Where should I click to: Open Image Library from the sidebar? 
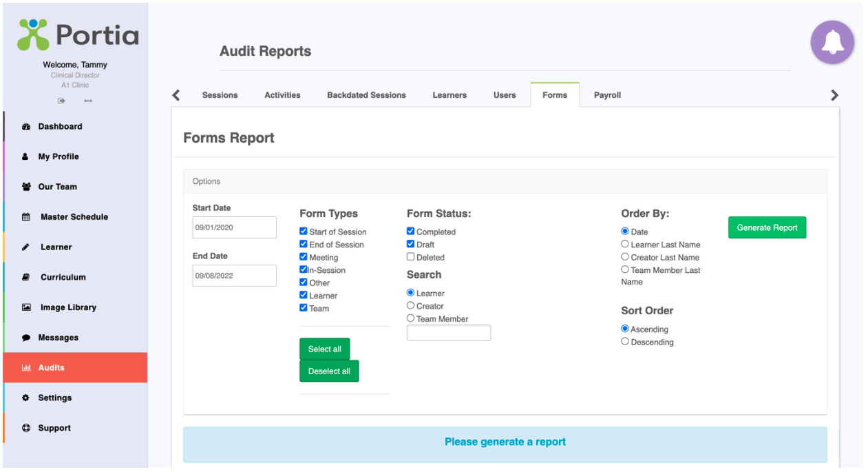(75, 307)
